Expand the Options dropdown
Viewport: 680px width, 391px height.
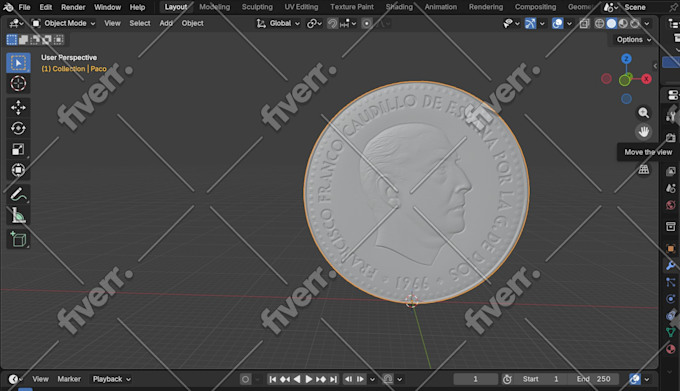tap(634, 39)
